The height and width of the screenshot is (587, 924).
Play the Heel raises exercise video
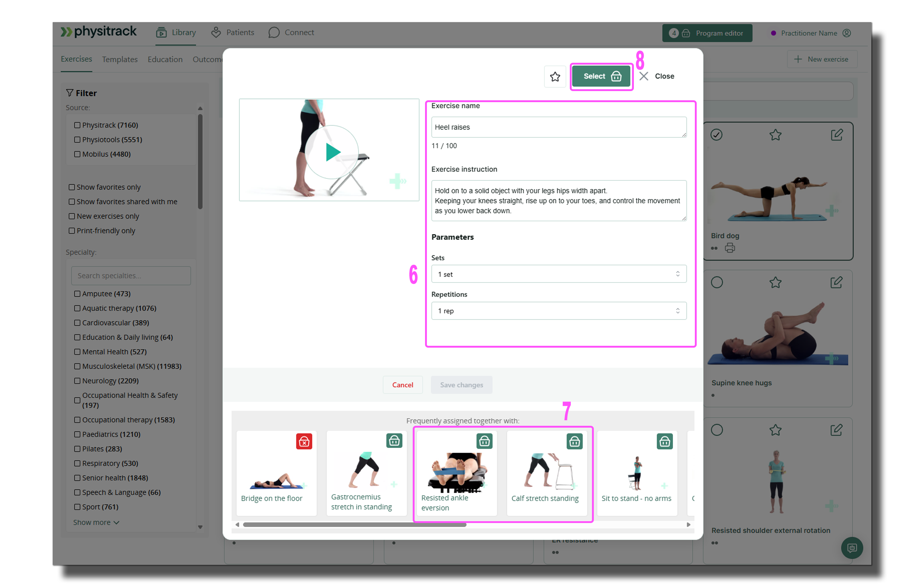click(331, 152)
